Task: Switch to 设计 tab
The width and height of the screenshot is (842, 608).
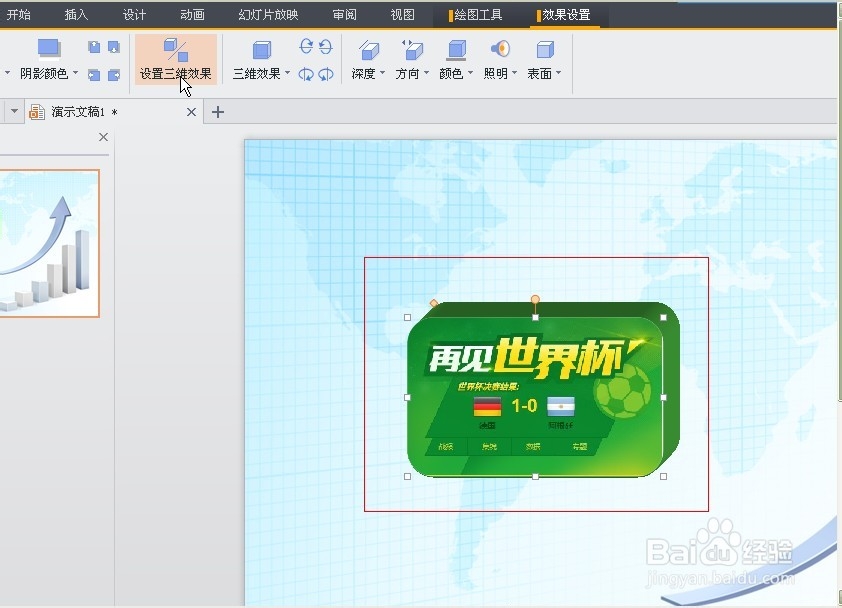Action: pyautogui.click(x=134, y=15)
